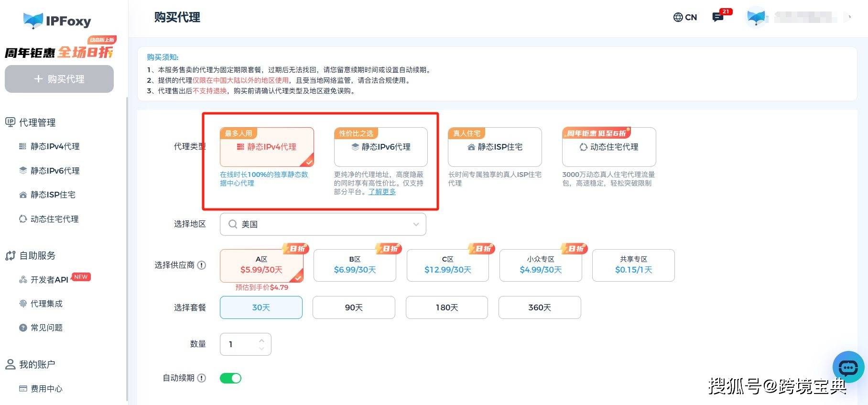Expand the account menu arrow beside username
868x405 pixels.
point(849,17)
